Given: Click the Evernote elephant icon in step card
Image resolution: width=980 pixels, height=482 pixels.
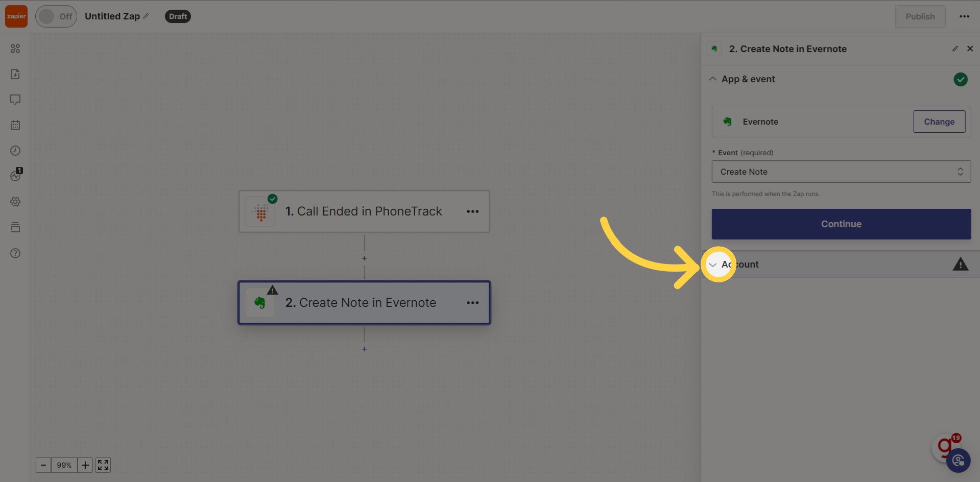Looking at the screenshot, I should tap(260, 303).
